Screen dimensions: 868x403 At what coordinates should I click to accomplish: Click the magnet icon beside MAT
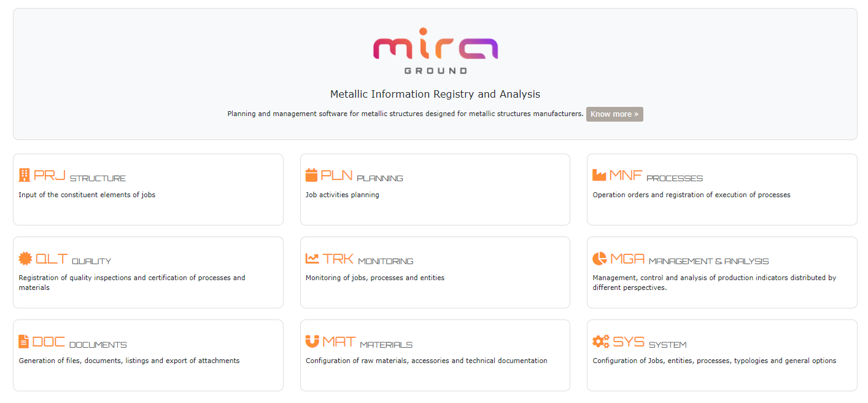pos(312,342)
